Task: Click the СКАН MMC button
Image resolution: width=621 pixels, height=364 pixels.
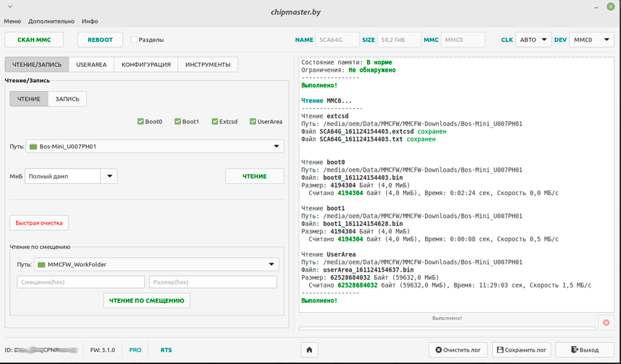Action: pyautogui.click(x=34, y=39)
